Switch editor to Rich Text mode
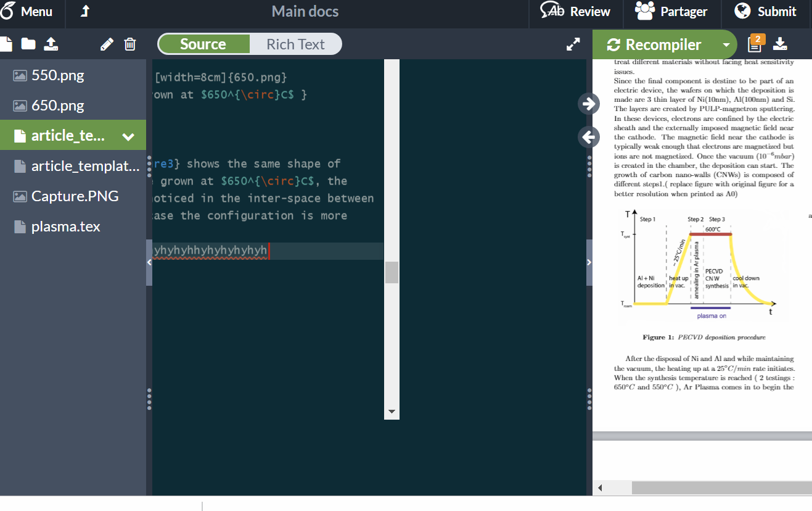This screenshot has width=812, height=511. pos(295,44)
